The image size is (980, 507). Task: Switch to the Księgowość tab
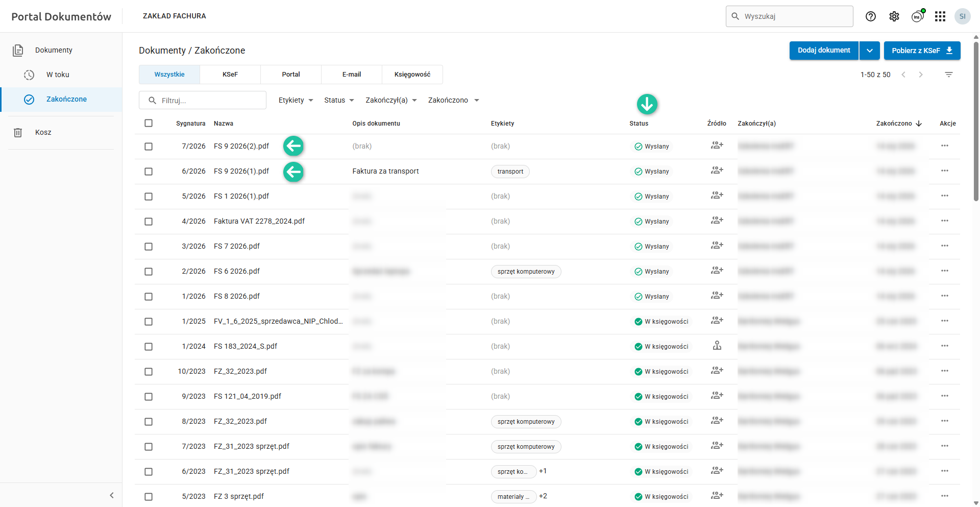click(x=412, y=75)
